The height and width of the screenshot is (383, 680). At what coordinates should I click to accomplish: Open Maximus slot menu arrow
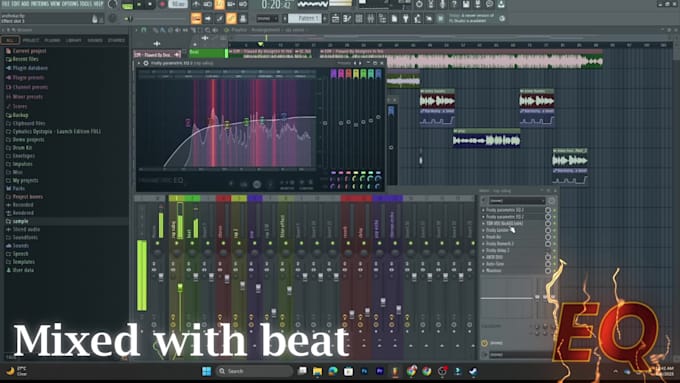click(x=484, y=271)
